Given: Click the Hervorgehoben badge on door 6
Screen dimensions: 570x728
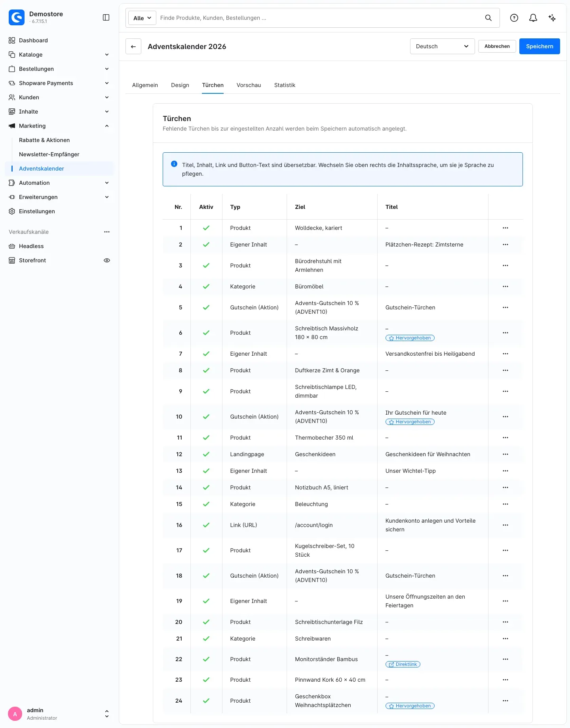Looking at the screenshot, I should pyautogui.click(x=410, y=338).
